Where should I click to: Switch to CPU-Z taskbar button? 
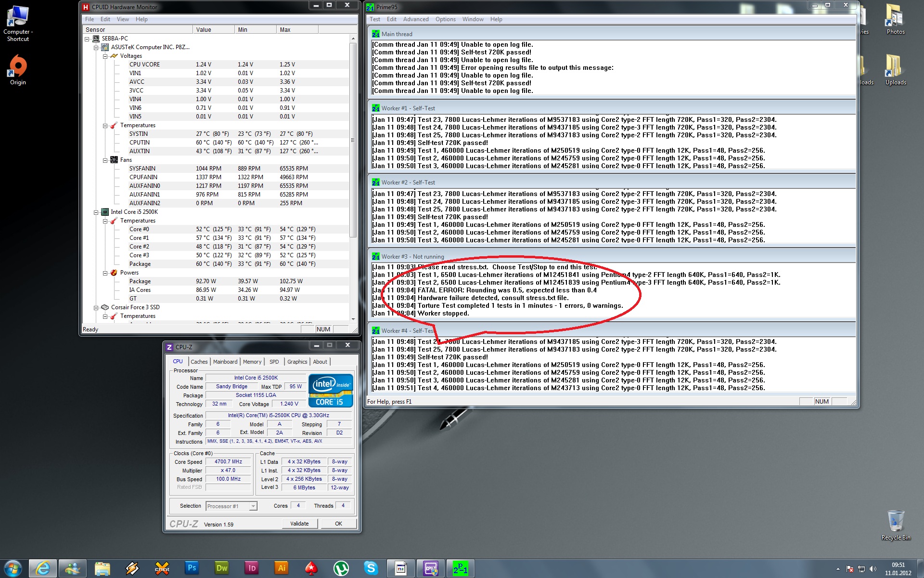click(x=431, y=568)
